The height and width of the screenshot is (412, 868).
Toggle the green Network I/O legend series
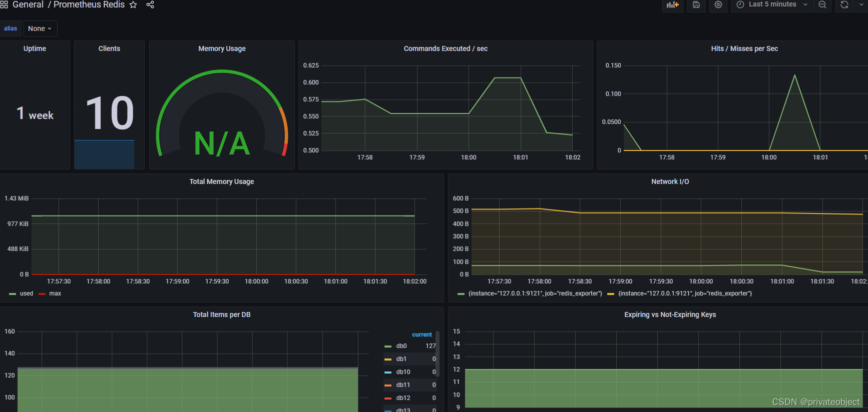coord(535,293)
